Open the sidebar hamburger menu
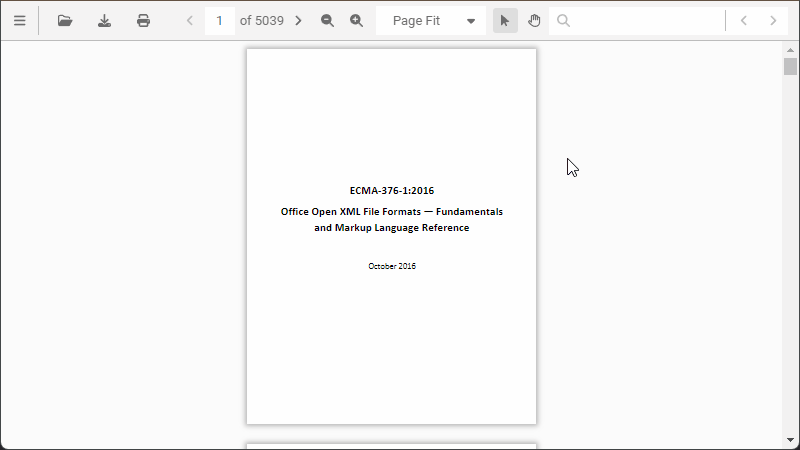Image resolution: width=800 pixels, height=450 pixels. (19, 21)
